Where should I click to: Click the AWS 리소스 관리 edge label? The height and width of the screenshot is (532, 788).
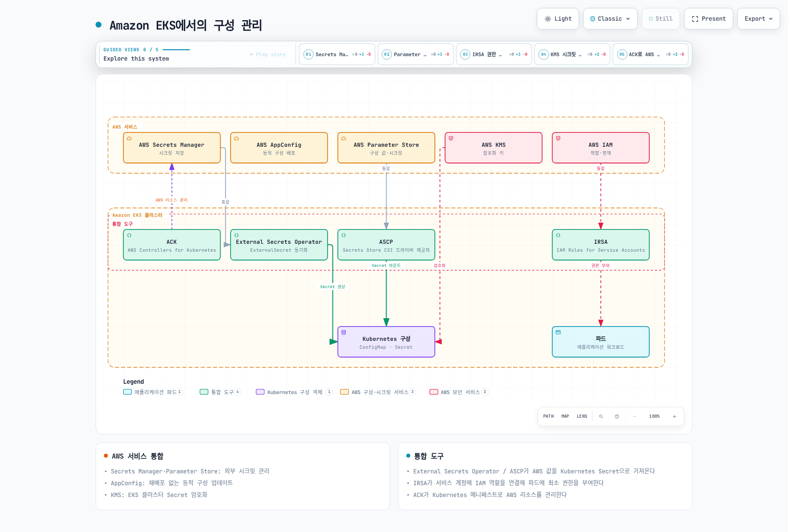click(171, 200)
